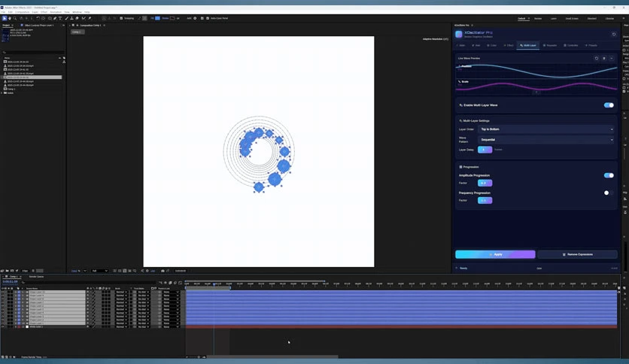Open Wave Pattern dropdown Sequential
Viewport: 629px width, 364px height.
(546, 139)
